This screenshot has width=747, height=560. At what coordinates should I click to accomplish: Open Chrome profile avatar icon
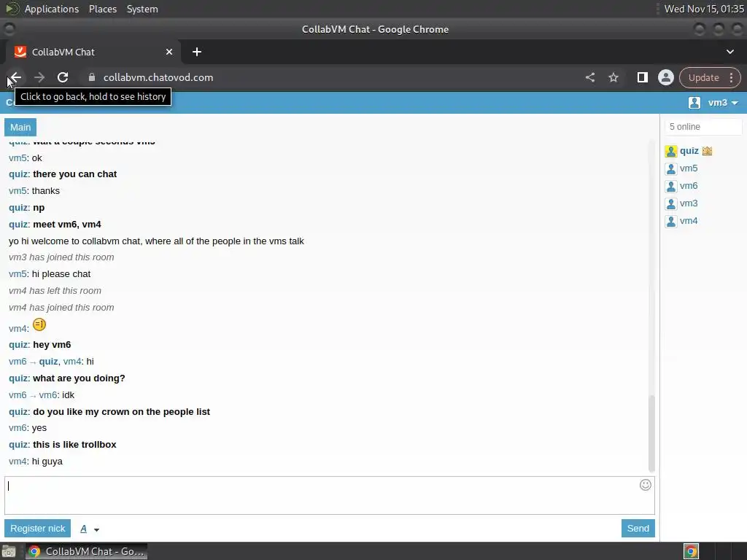click(x=665, y=77)
